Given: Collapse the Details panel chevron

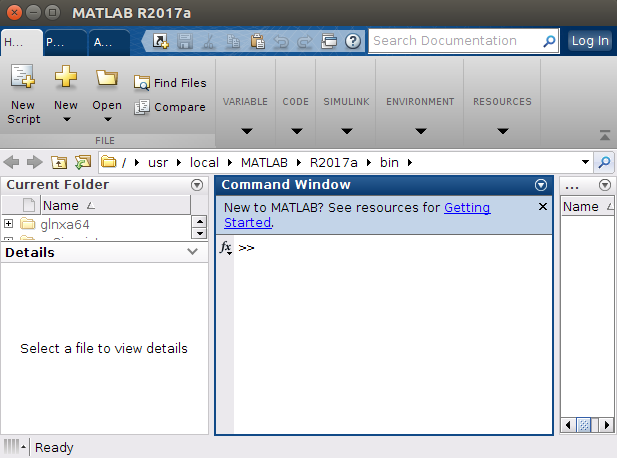Looking at the screenshot, I should click(x=192, y=251).
